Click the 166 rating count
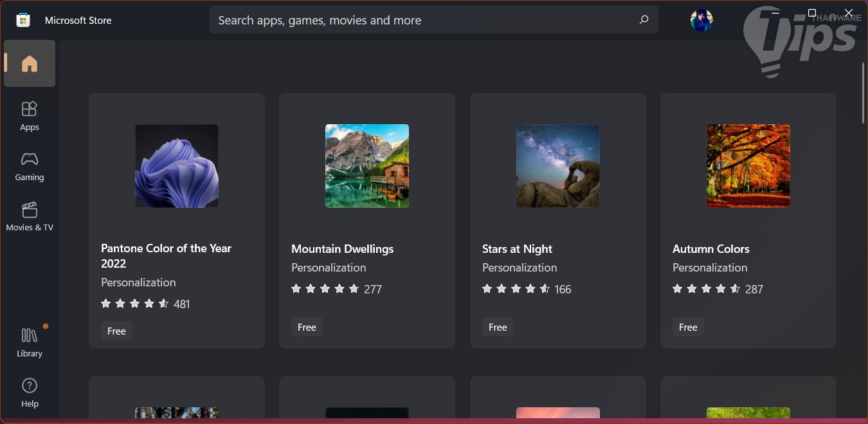The height and width of the screenshot is (424, 868). [x=563, y=290]
